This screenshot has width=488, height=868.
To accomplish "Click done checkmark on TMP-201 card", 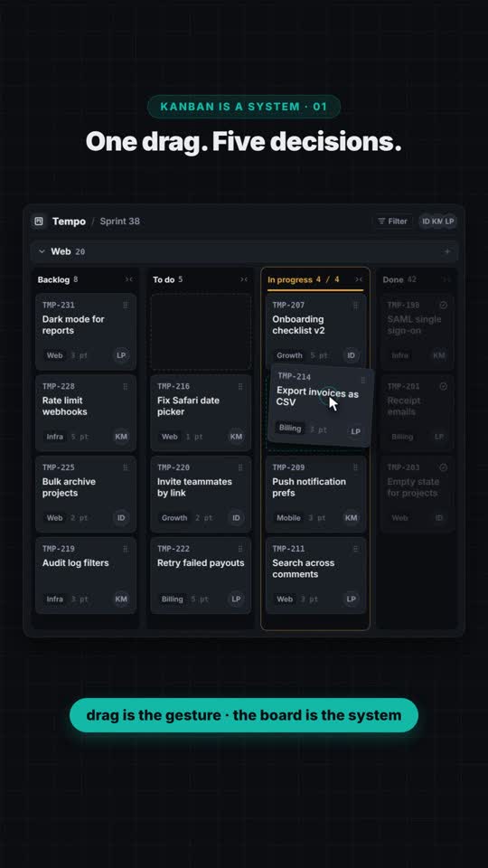I will (x=443, y=386).
